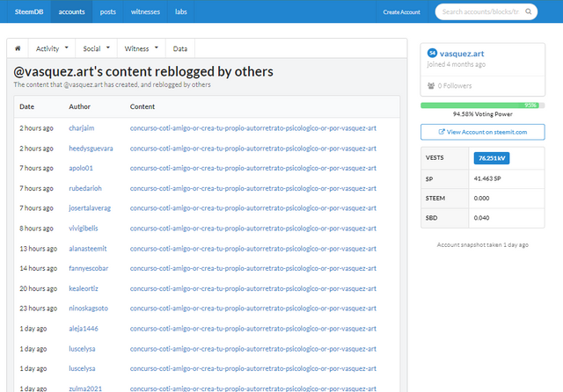
Task: Open the content link in ninoskagsoto's row
Action: point(253,309)
